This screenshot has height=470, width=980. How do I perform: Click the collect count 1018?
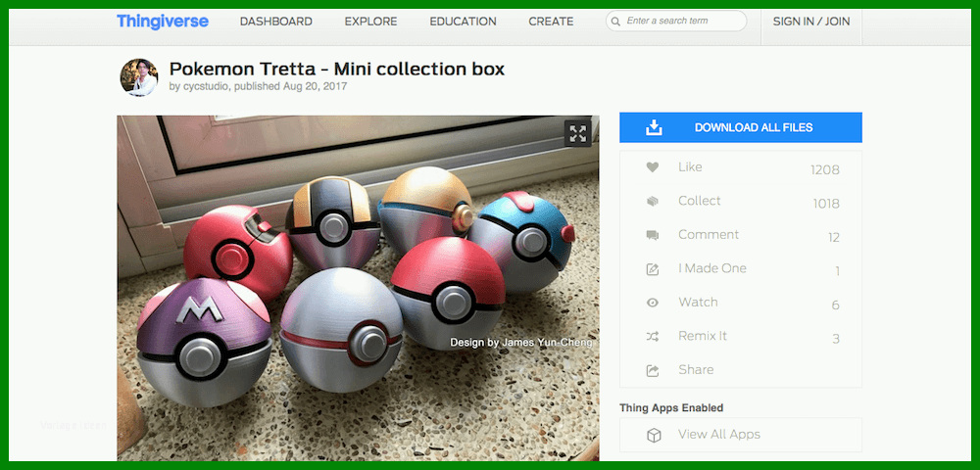click(x=826, y=204)
